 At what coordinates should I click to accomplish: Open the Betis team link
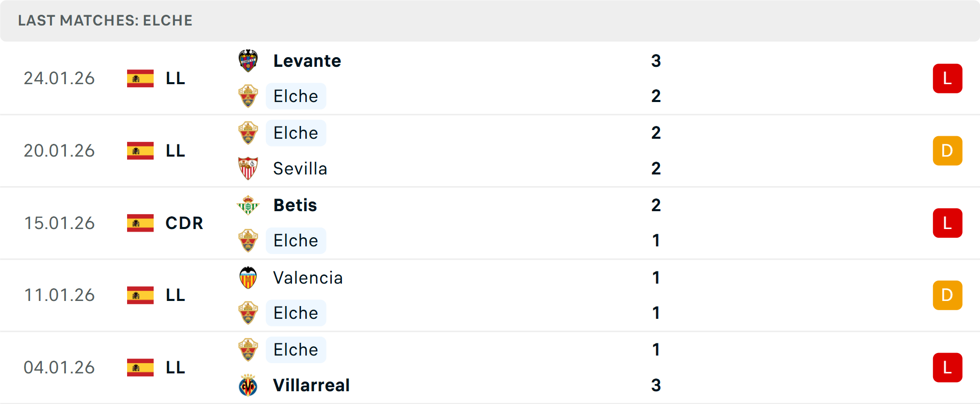[295, 205]
